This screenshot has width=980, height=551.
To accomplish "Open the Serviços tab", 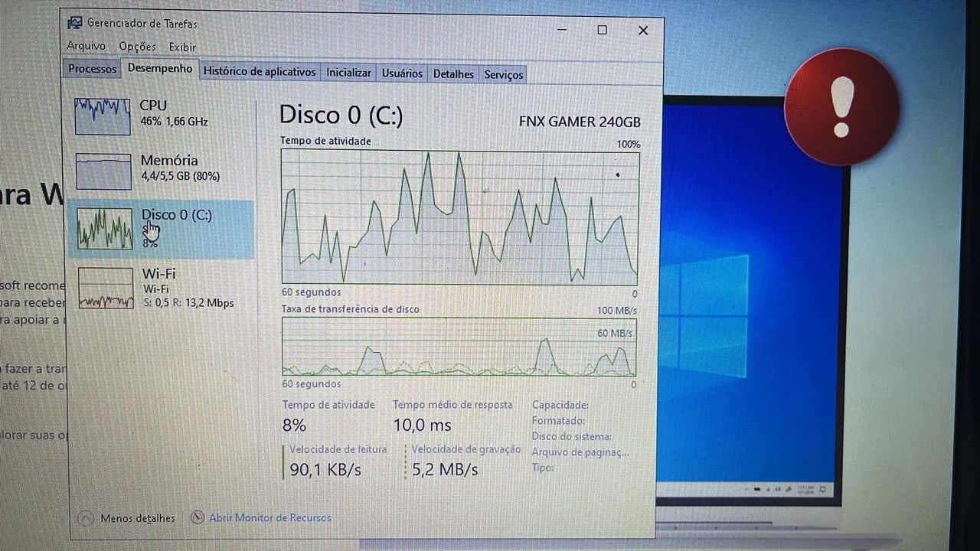I will pos(503,75).
